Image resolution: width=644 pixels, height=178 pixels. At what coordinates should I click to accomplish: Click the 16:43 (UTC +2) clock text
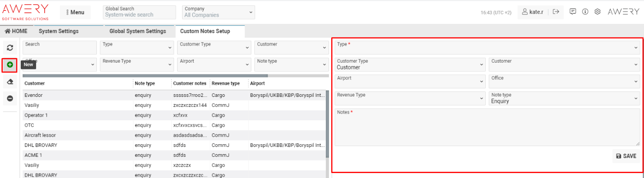496,13
